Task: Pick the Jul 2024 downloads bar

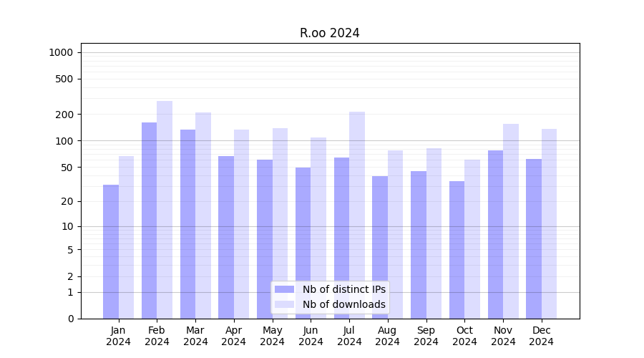Action: point(357,215)
